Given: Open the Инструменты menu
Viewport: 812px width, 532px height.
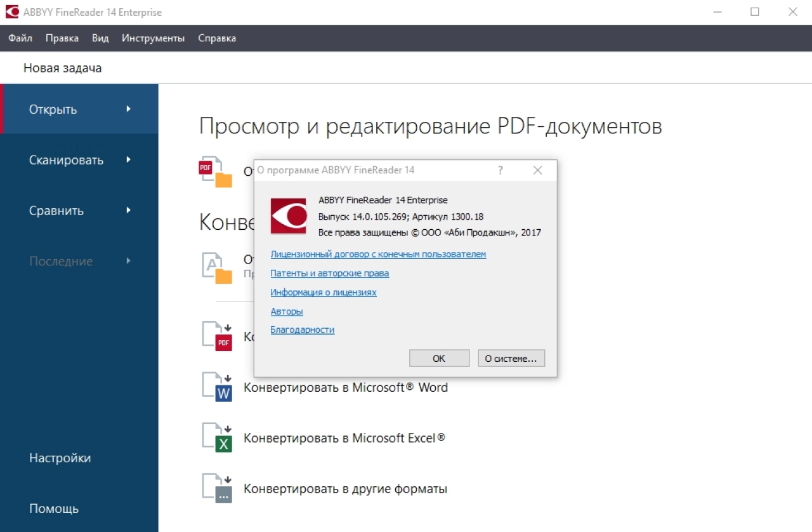Looking at the screenshot, I should coord(154,38).
